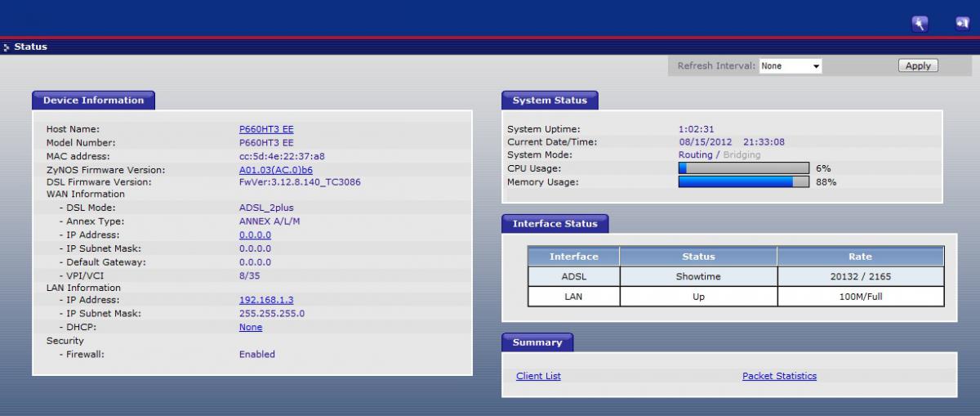This screenshot has height=416, width=980.
Task: Select the System Status tab header
Action: pyautogui.click(x=550, y=101)
